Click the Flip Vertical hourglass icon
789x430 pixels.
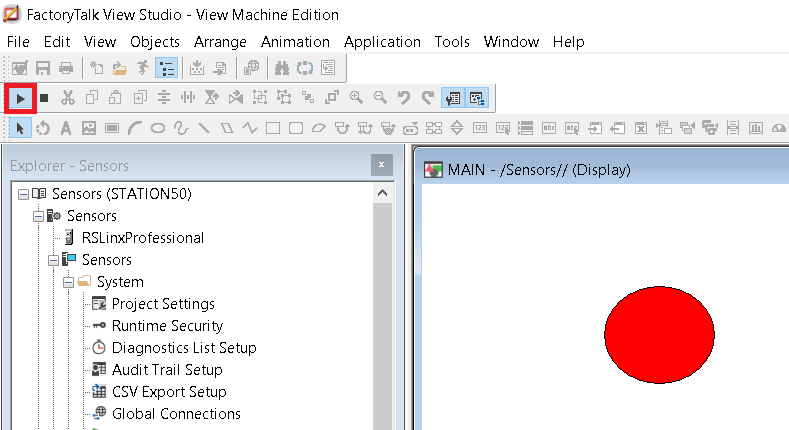[x=212, y=98]
